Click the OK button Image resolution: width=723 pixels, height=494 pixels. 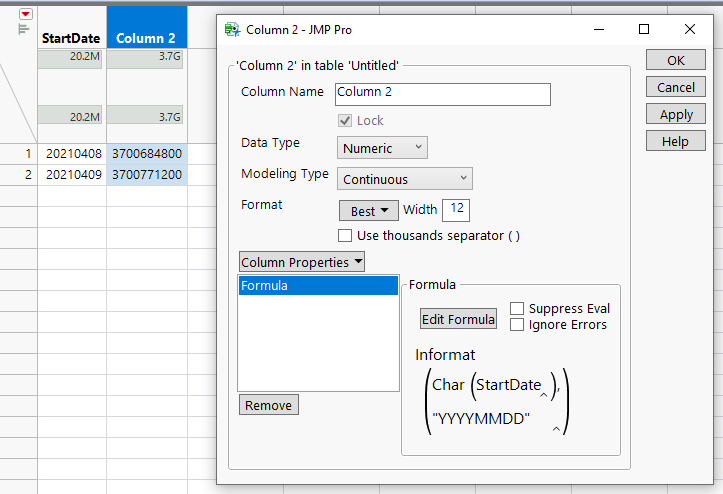tap(676, 60)
